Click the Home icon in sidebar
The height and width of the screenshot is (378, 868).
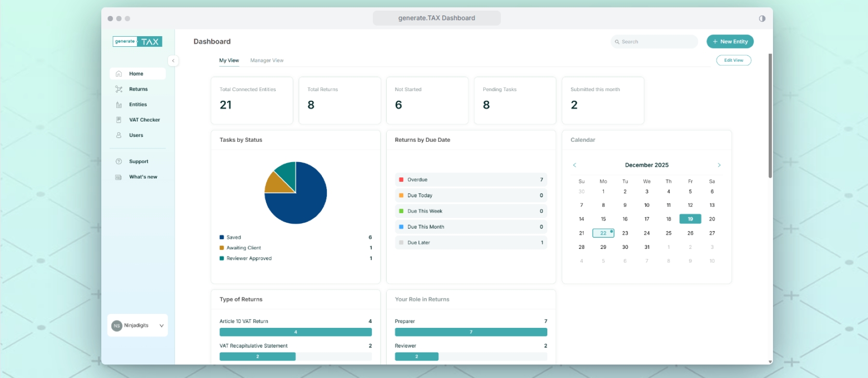click(x=119, y=74)
